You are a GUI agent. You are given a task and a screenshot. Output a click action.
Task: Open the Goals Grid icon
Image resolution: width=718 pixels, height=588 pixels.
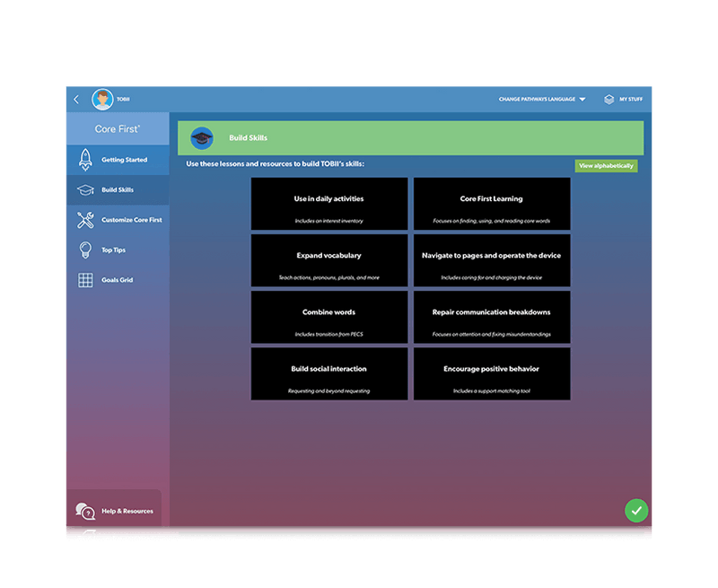85,280
